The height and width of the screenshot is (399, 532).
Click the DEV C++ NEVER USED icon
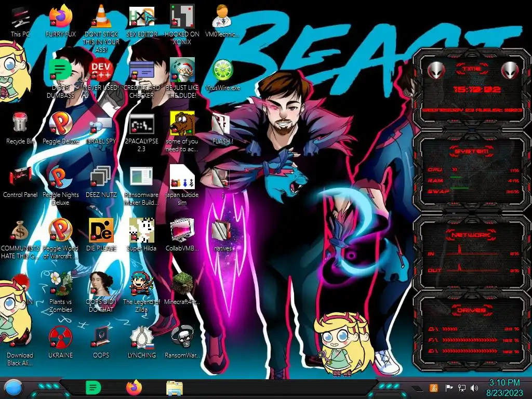coord(101,75)
